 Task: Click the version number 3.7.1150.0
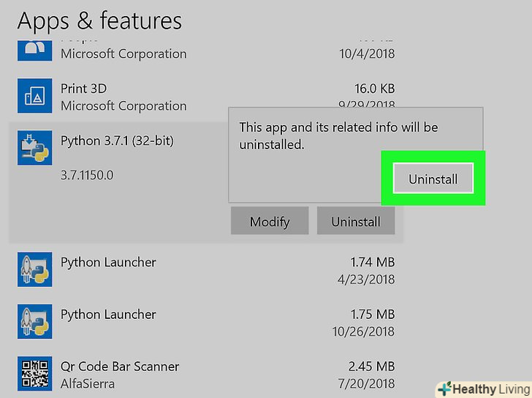87,176
